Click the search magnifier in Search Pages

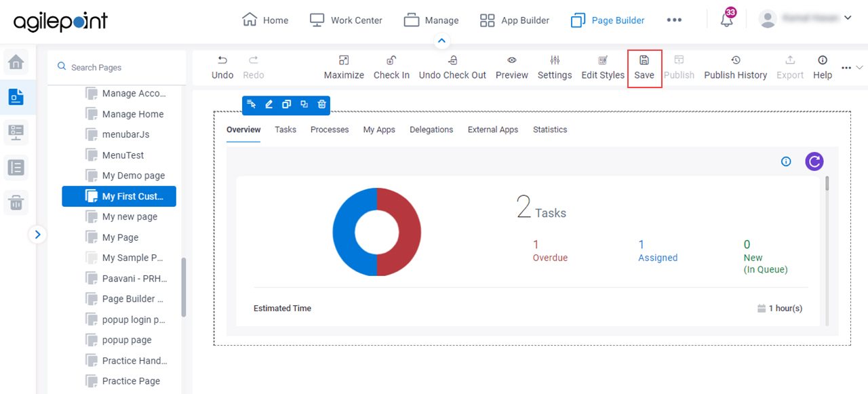click(x=62, y=67)
